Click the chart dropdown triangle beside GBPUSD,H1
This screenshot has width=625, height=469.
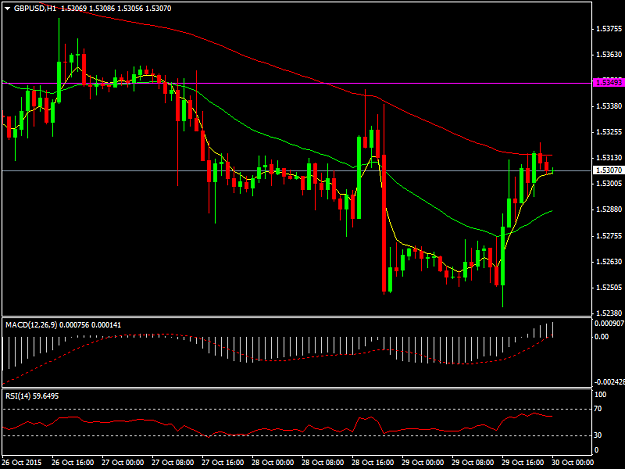click(x=7, y=8)
